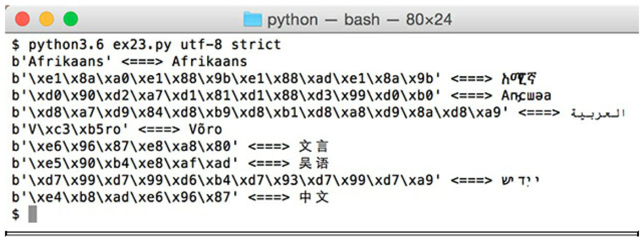Click the Chinese characters 吴语

coord(314,163)
